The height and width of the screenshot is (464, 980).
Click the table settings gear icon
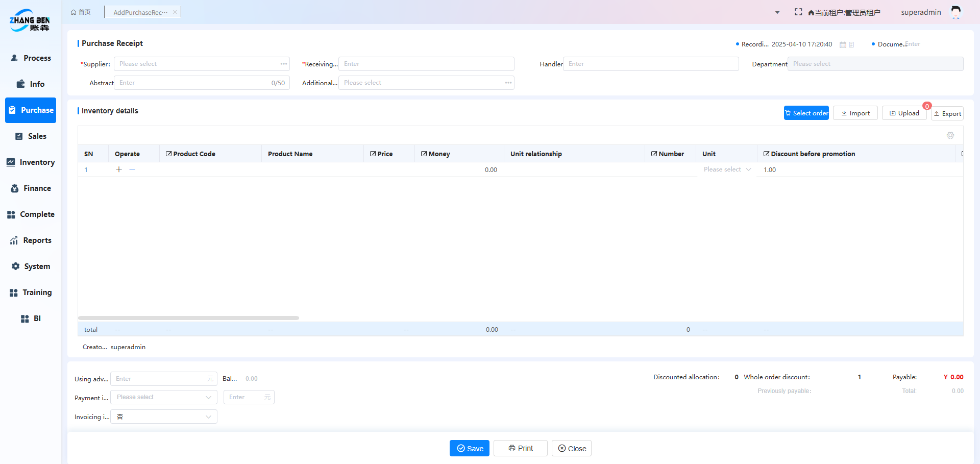pos(950,135)
